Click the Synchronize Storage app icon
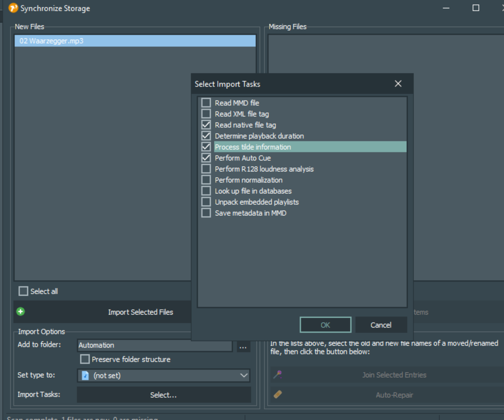 [x=13, y=8]
